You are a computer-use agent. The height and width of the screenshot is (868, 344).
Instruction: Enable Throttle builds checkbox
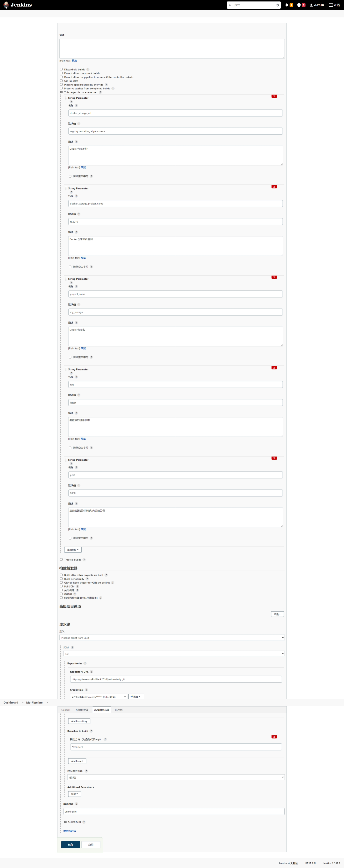tap(61, 559)
